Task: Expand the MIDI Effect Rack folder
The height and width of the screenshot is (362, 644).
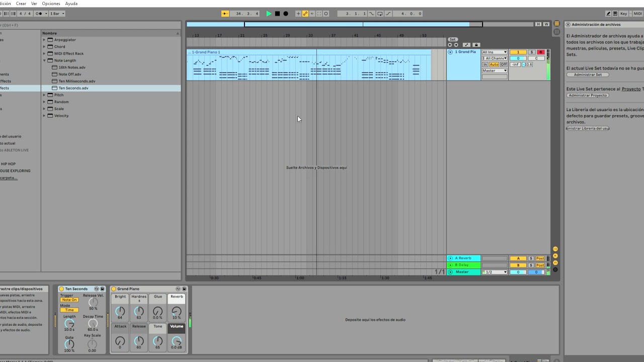Action: (44, 53)
